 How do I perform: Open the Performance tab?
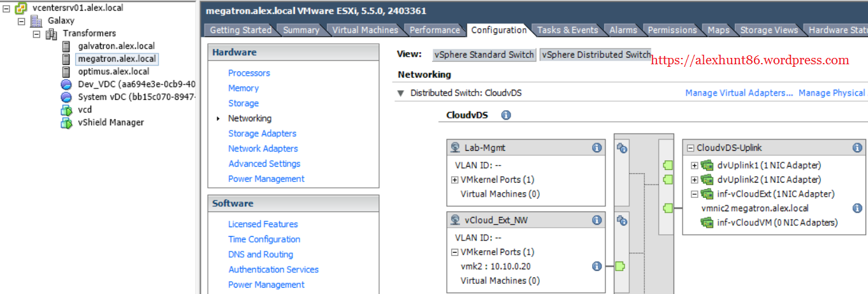click(x=434, y=30)
